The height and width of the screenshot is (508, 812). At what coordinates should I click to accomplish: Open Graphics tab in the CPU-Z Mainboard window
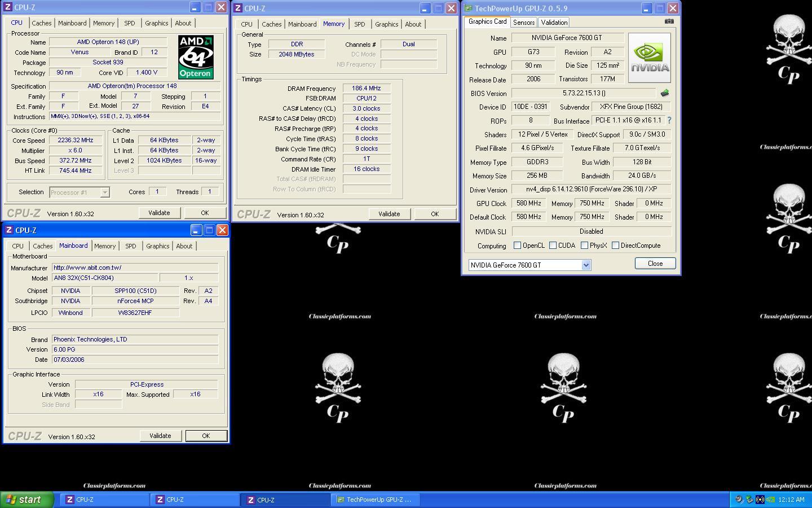point(157,246)
